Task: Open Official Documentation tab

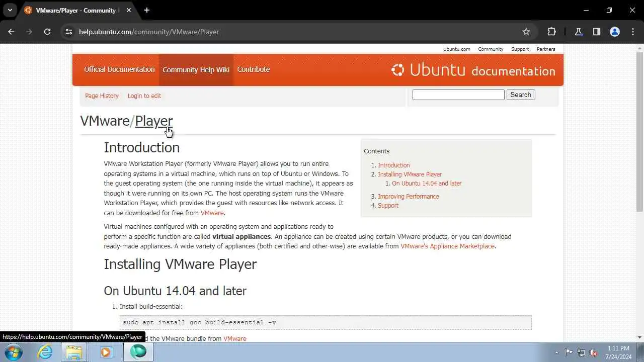Action: tap(119, 69)
